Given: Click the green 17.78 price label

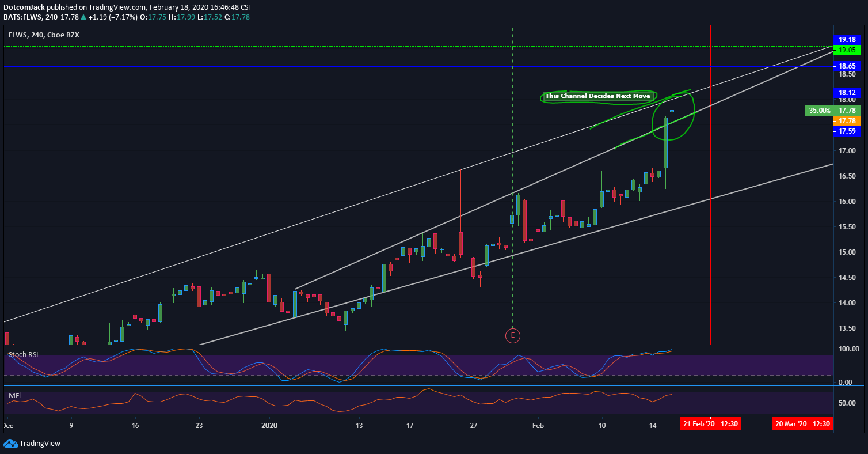Looking at the screenshot, I should [847, 110].
